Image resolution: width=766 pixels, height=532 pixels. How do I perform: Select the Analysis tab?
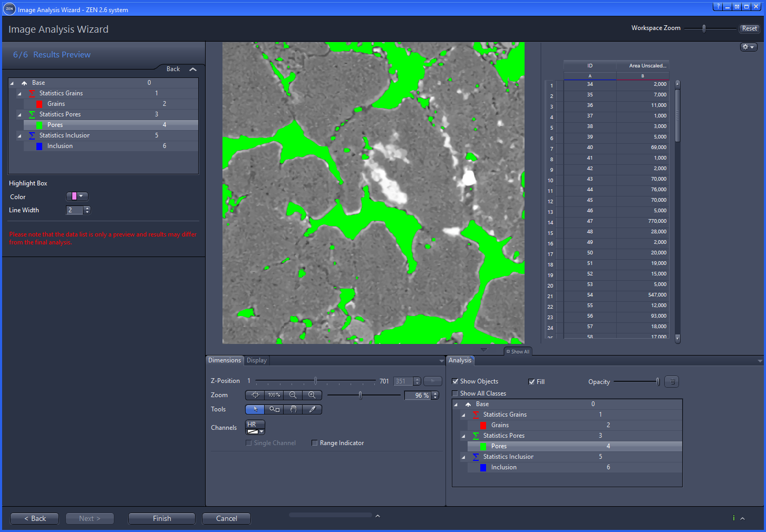[460, 360]
